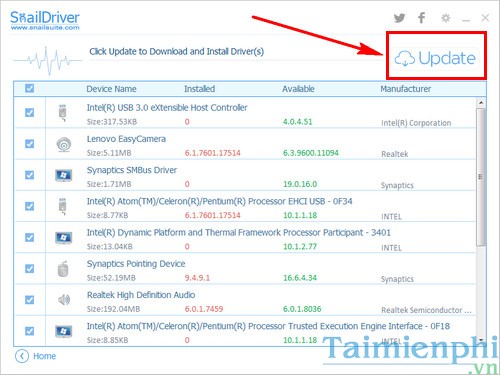
Task: Select the Synaptics Pointing Device name
Action: [x=136, y=264]
